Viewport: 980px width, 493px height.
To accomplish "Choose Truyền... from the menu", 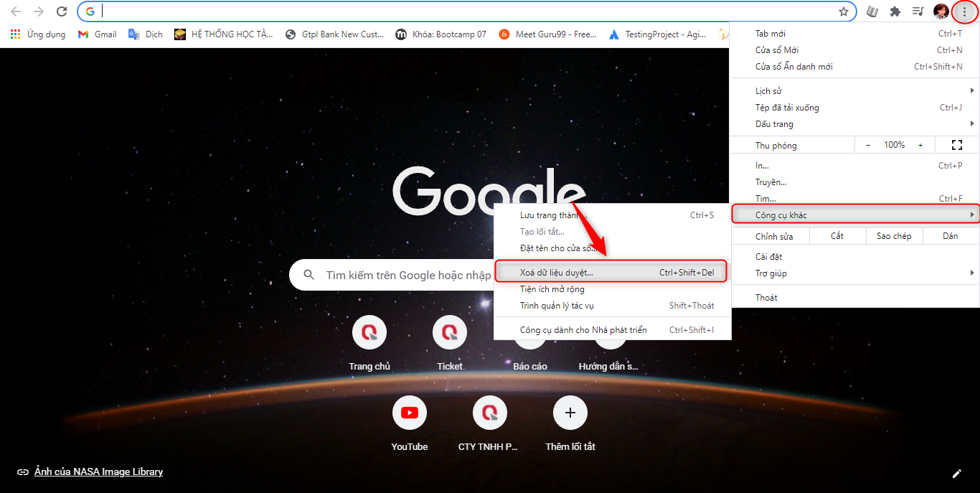I will [854, 182].
